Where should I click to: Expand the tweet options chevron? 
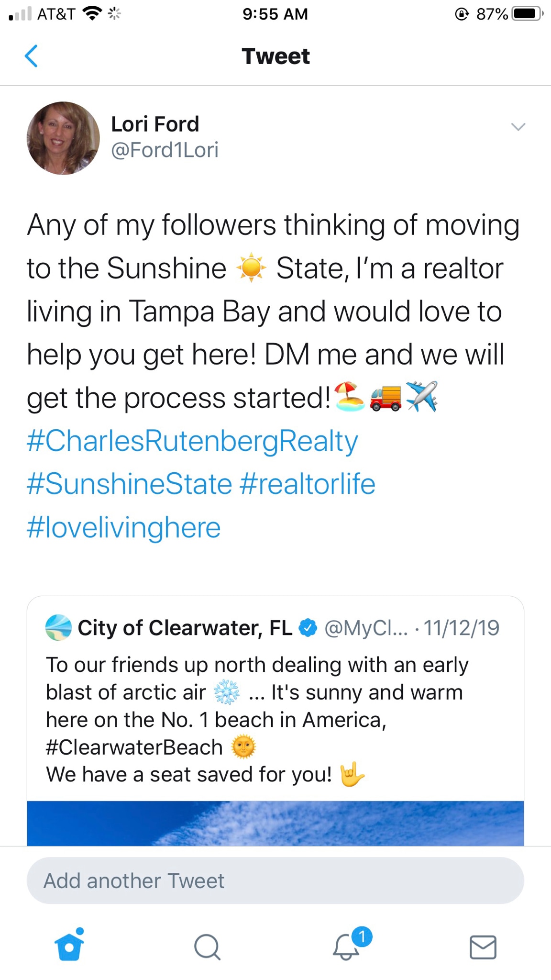518,127
